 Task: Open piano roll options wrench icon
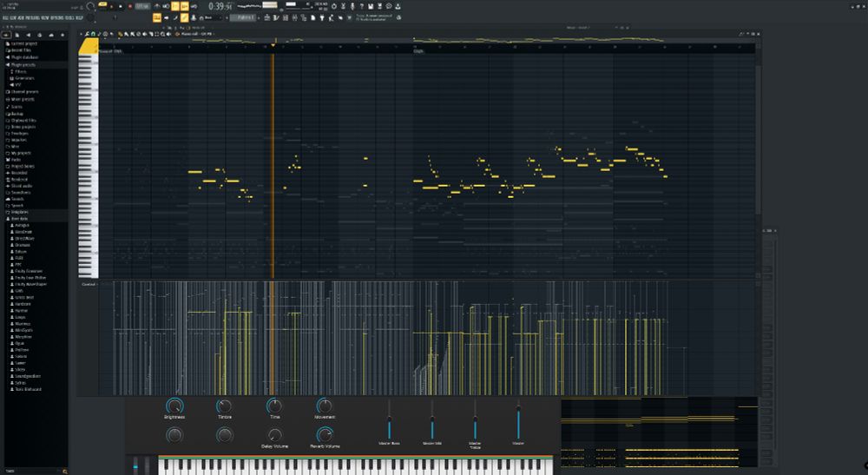[x=86, y=34]
